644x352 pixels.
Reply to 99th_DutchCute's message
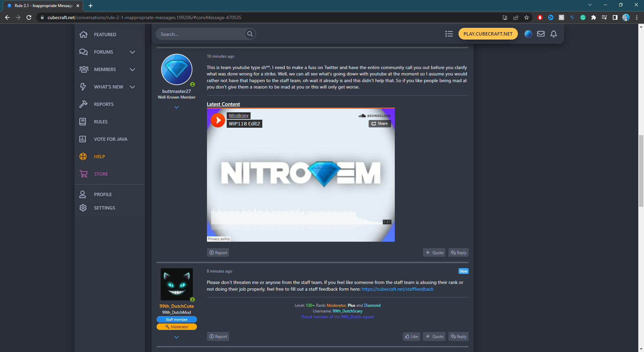[x=459, y=337]
